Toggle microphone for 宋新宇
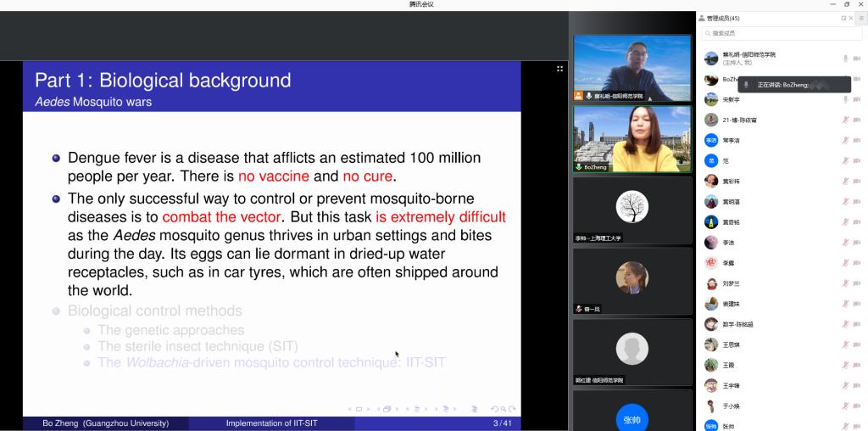Viewport: 868px width, 431px height. 845,100
